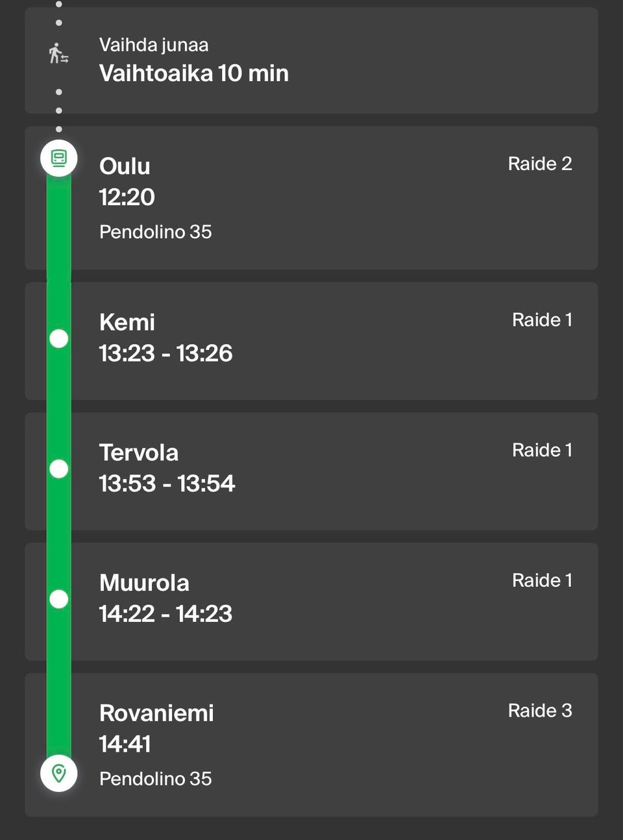Tap Pendolino 35 under Rovaniemi arrival
623x840 pixels.
156,778
